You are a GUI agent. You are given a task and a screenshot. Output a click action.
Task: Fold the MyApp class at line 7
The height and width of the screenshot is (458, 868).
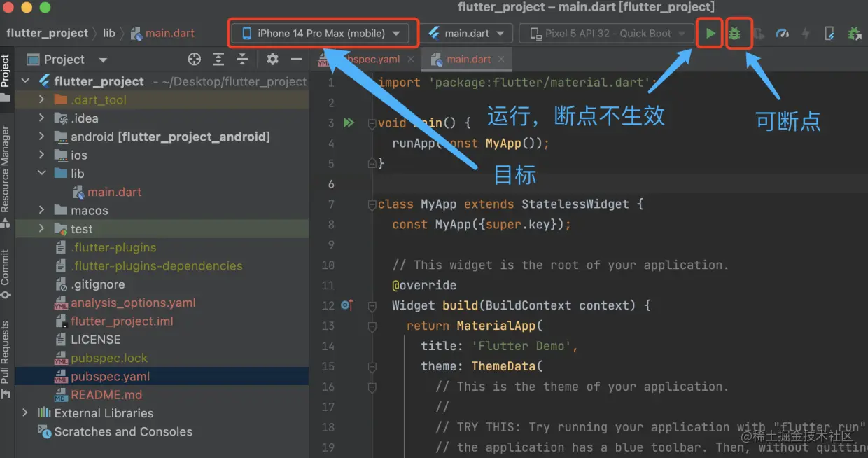pyautogui.click(x=372, y=204)
